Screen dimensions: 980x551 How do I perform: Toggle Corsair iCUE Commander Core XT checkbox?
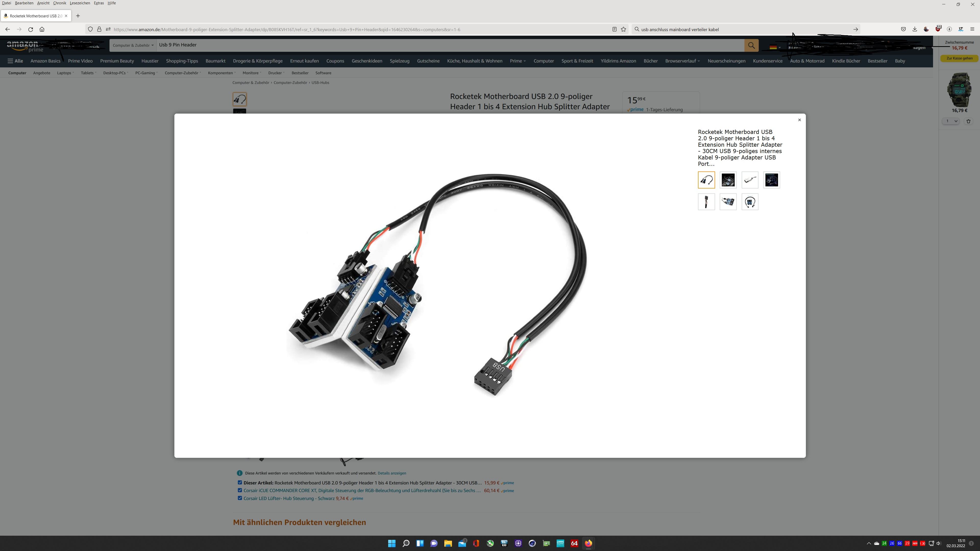tap(240, 490)
